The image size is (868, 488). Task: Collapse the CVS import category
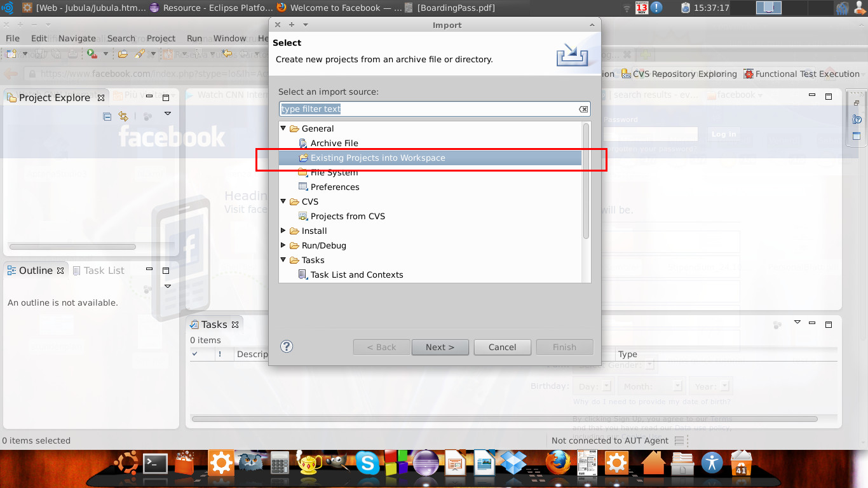pyautogui.click(x=283, y=201)
